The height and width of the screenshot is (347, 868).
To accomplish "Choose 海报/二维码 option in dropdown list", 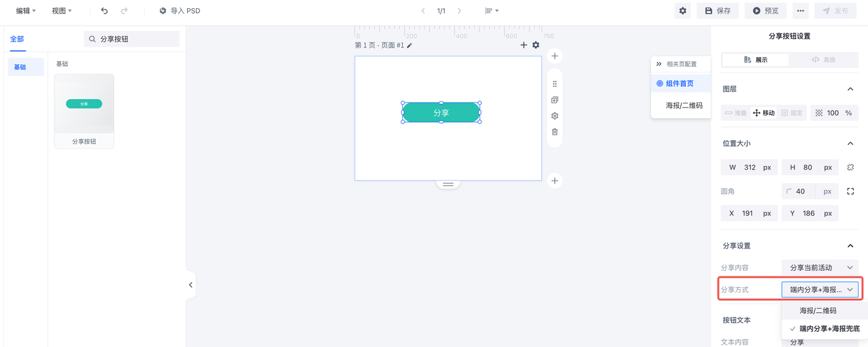I will tap(825, 310).
